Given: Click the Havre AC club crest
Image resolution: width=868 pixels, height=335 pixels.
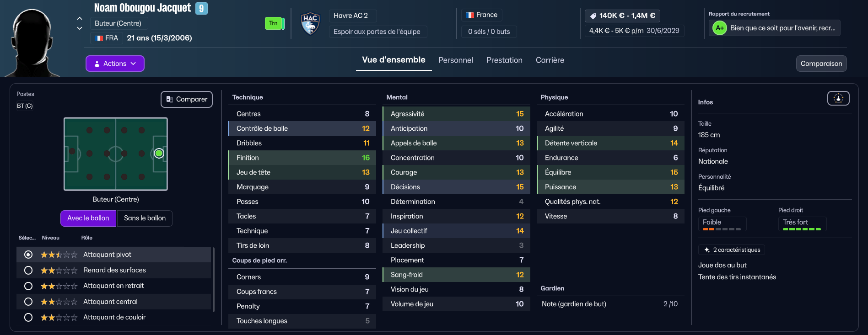Looking at the screenshot, I should (x=310, y=23).
